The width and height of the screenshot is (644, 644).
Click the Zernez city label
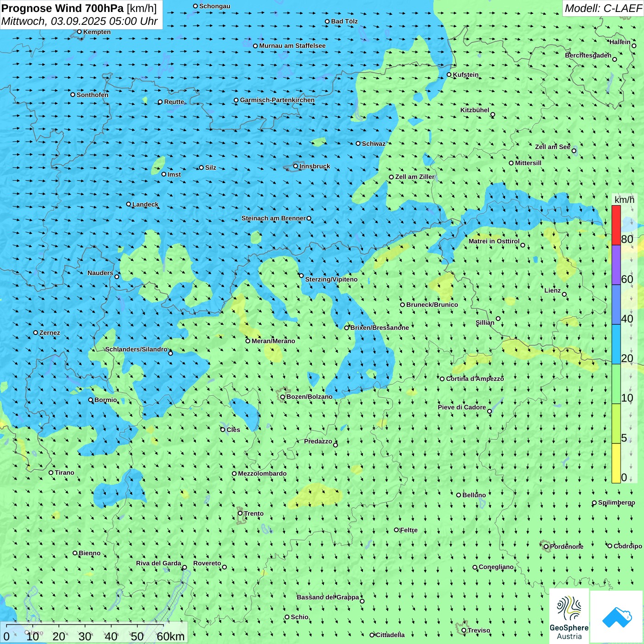tap(50, 333)
